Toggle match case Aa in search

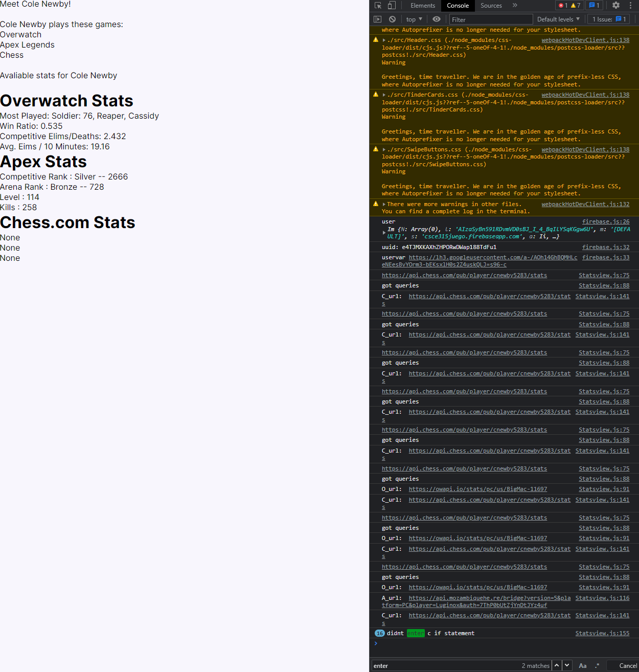point(583,666)
